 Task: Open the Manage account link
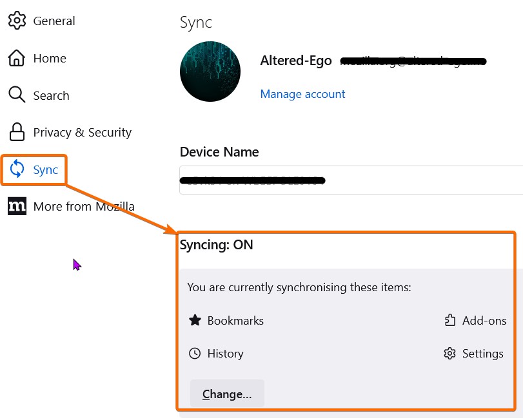302,94
